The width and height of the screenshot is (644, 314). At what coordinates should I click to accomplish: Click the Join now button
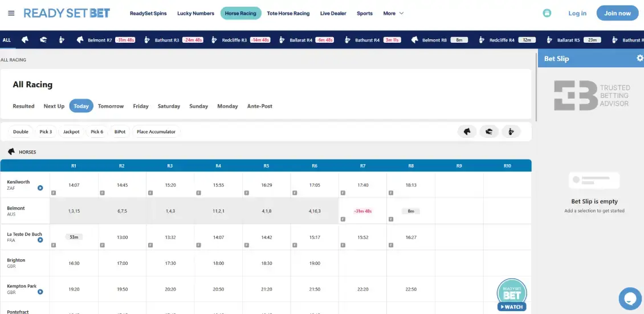tap(617, 13)
